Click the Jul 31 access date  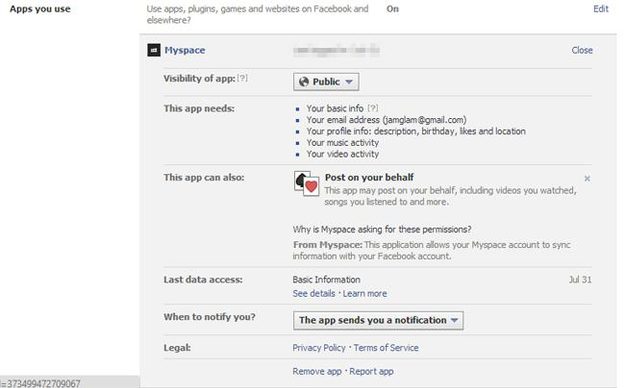pyautogui.click(x=580, y=280)
